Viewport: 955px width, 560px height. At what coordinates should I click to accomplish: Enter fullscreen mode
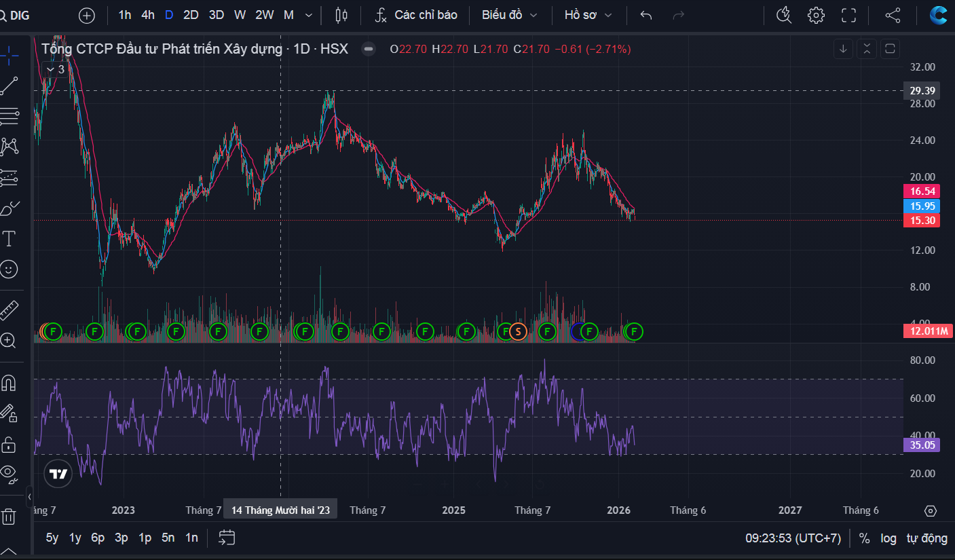click(x=848, y=15)
